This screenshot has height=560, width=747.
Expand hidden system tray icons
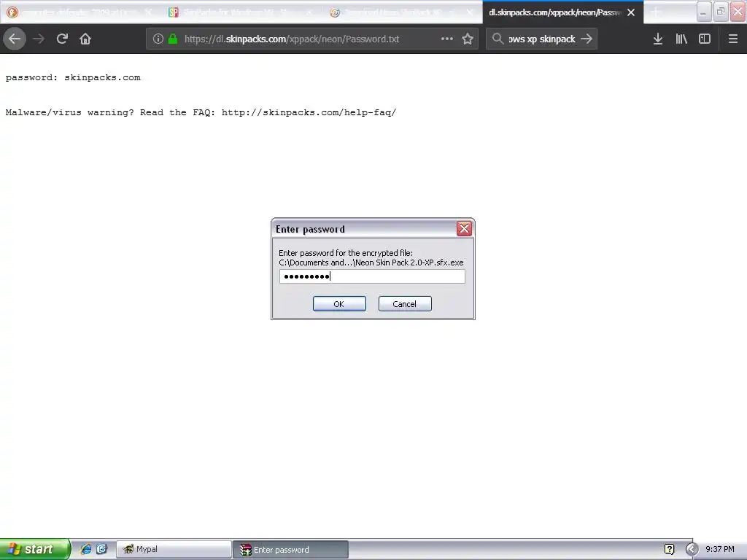(692, 550)
